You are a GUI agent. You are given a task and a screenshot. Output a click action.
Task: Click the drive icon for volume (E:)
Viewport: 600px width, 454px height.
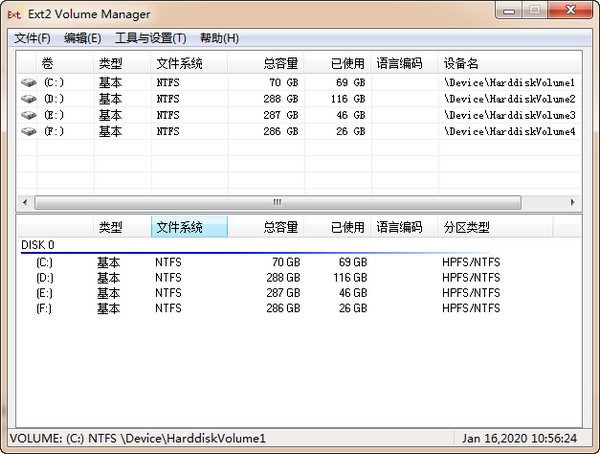pyautogui.click(x=28, y=115)
